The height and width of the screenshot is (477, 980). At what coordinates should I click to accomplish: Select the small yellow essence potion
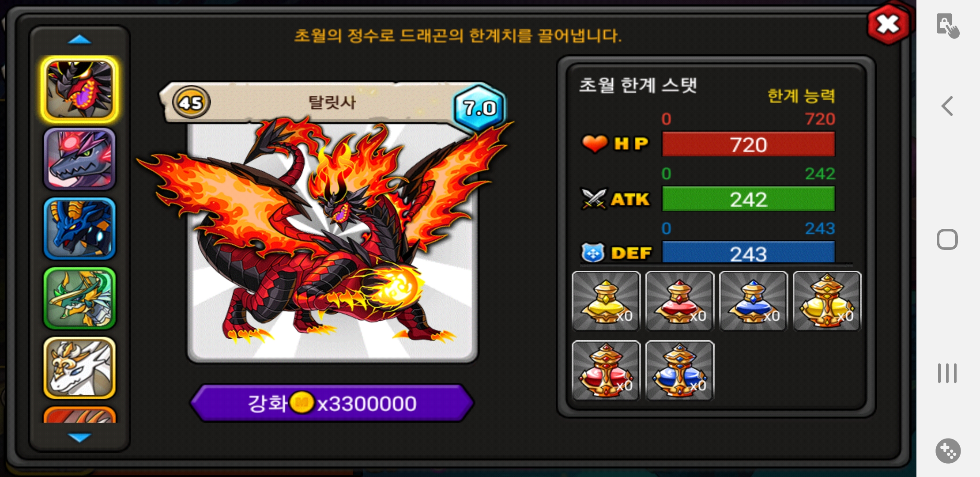(606, 301)
